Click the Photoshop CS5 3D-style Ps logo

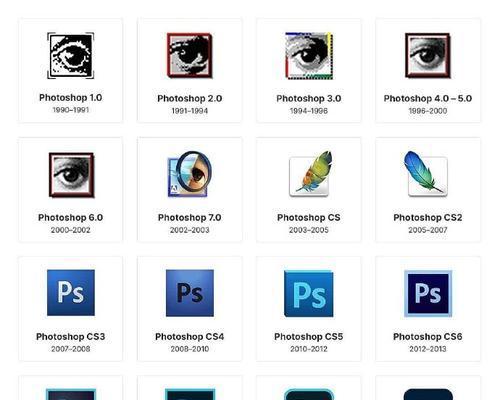pyautogui.click(x=309, y=294)
